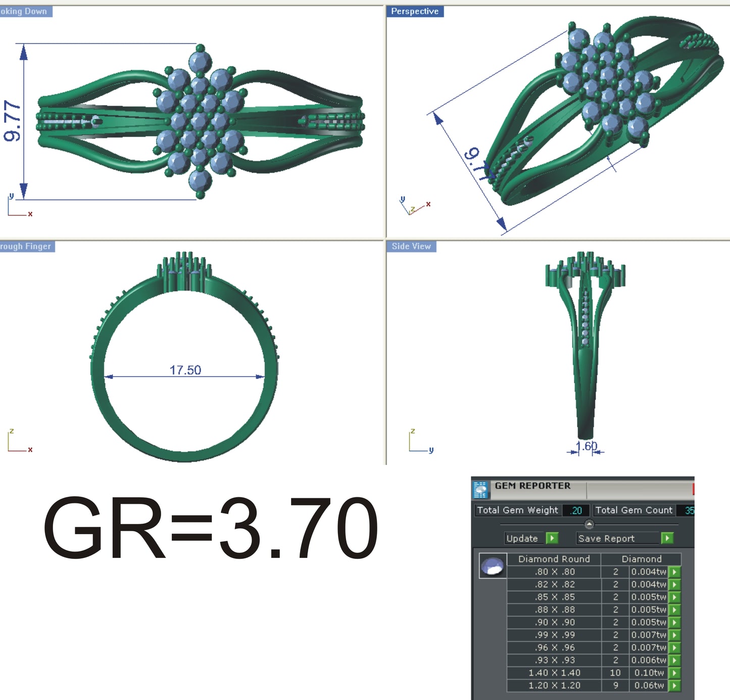The height and width of the screenshot is (700, 730).
Task: Select the .96 X .96 size cell
Action: click(554, 647)
